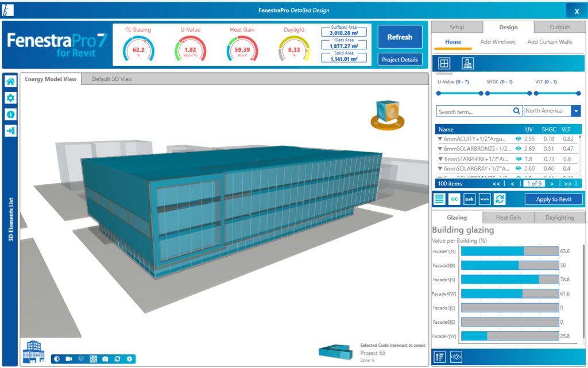588x368 pixels.
Task: Refresh the glazing list with the arrows icon
Action: (x=500, y=199)
